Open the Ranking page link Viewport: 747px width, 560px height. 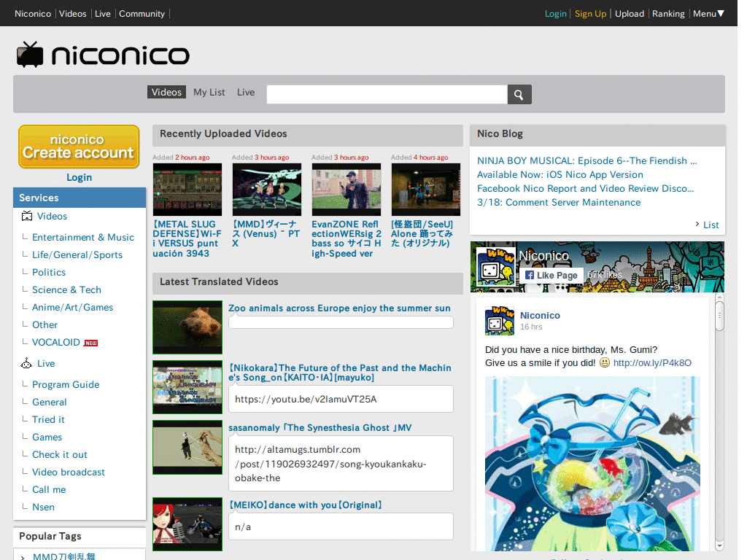point(668,14)
